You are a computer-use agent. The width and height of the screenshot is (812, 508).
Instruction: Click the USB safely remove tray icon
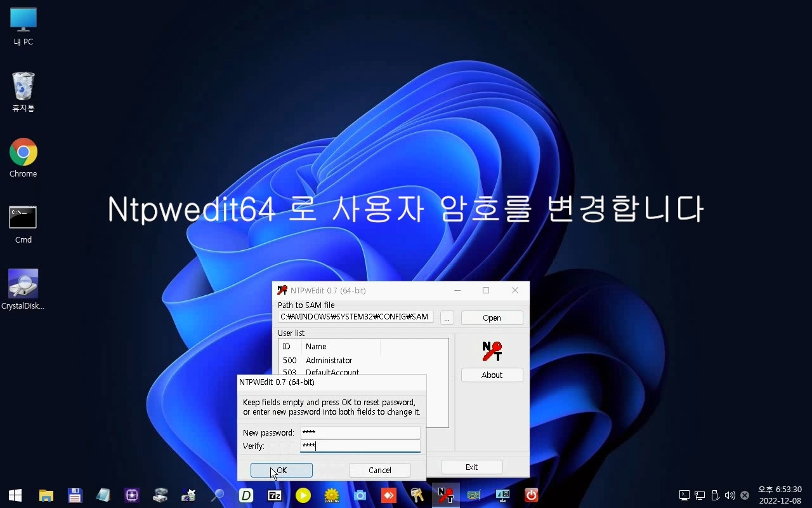pos(715,495)
